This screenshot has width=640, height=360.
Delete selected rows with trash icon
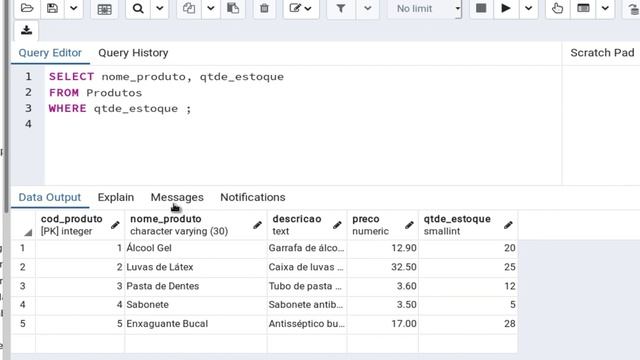tap(264, 8)
